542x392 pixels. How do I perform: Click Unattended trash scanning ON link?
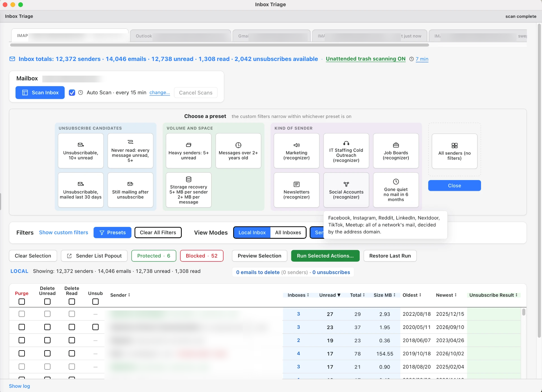point(366,59)
